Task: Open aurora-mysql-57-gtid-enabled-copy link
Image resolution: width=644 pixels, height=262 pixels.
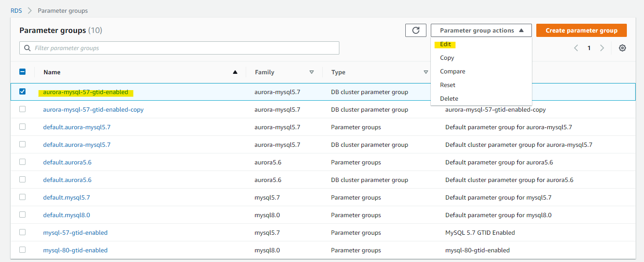Action: click(x=93, y=109)
